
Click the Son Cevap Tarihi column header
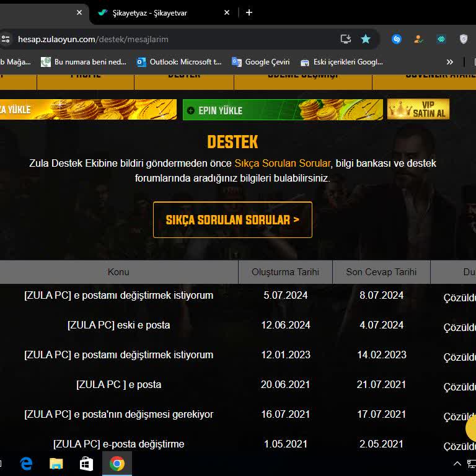[381, 272]
